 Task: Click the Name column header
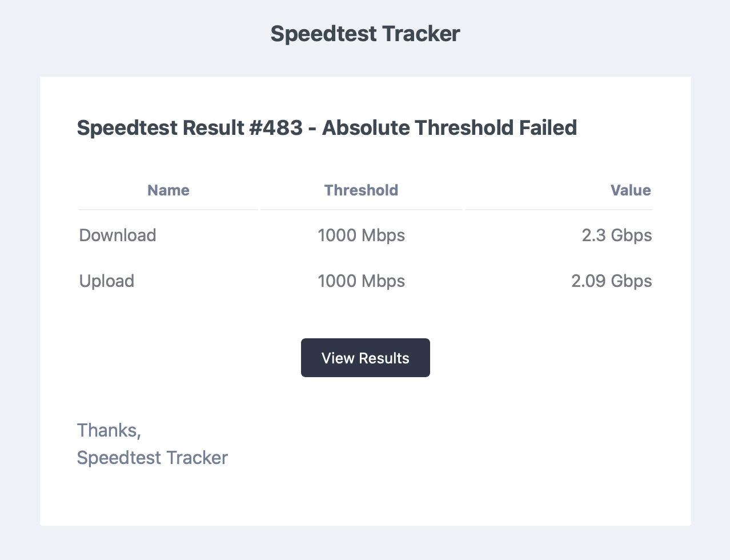pyautogui.click(x=168, y=190)
